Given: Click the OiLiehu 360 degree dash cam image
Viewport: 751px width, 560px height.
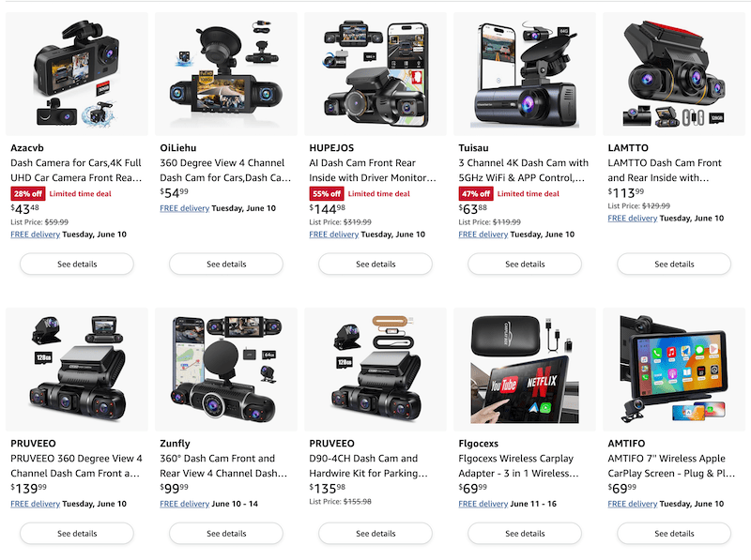Looking at the screenshot, I should (x=226, y=74).
